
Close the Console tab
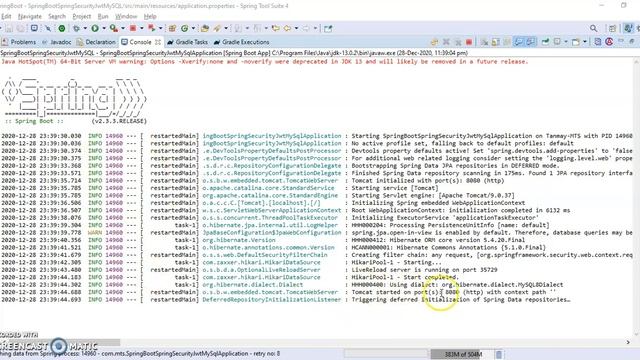(158, 42)
